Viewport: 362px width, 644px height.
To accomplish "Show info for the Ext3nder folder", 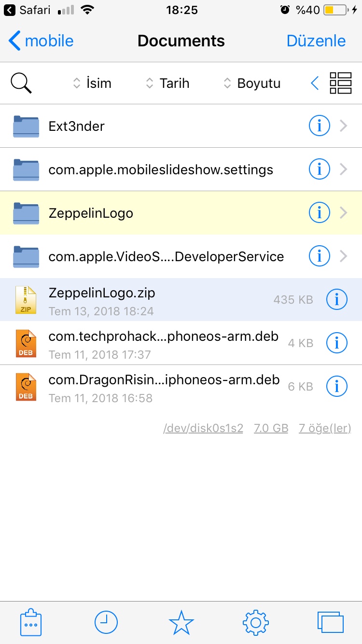I will [319, 126].
